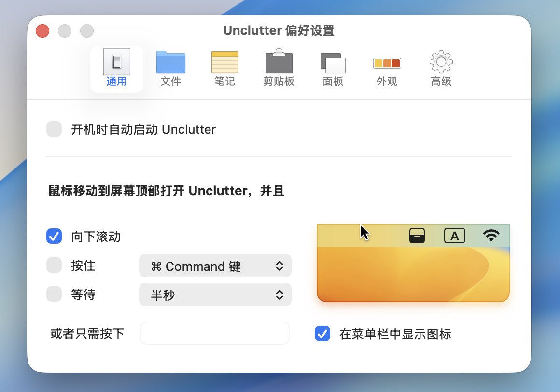This screenshot has width=560, height=392.
Task: Disable 在菜单栏中显示图标 checkbox
Action: pyautogui.click(x=322, y=334)
